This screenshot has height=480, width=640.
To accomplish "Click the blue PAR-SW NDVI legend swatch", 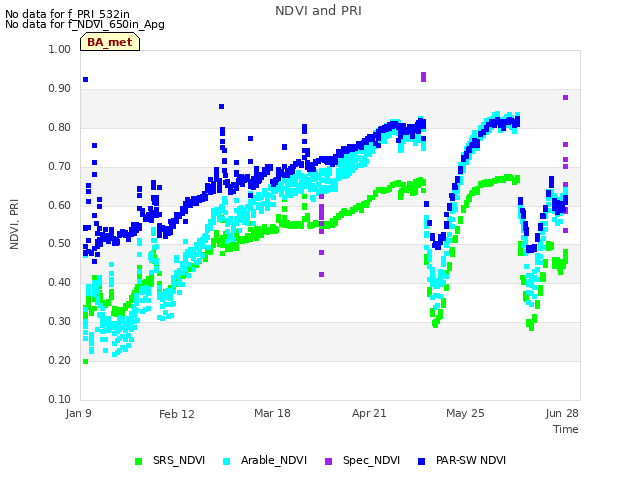I will tap(422, 461).
